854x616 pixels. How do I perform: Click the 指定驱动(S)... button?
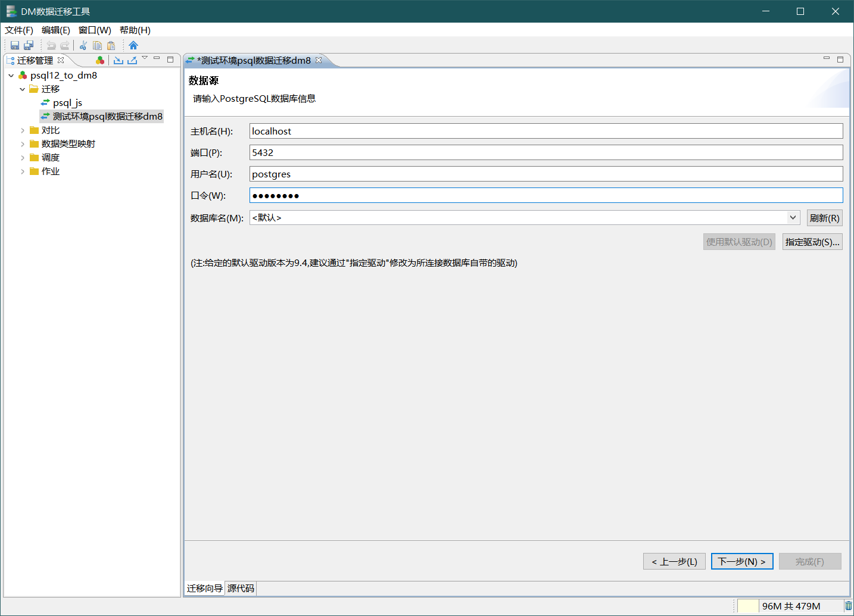812,242
